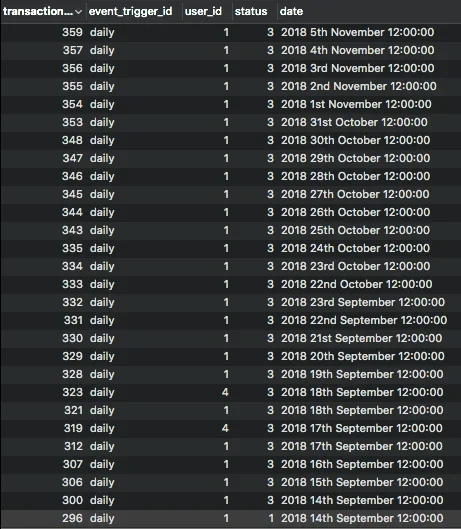Sort by the status column header
The height and width of the screenshot is (529, 461).
click(251, 11)
